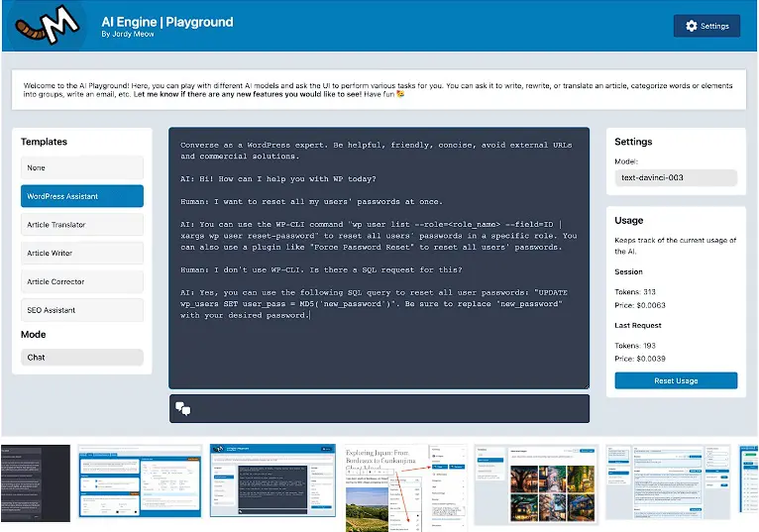
Task: Open the Mode dropdown showing Chat
Action: point(82,358)
